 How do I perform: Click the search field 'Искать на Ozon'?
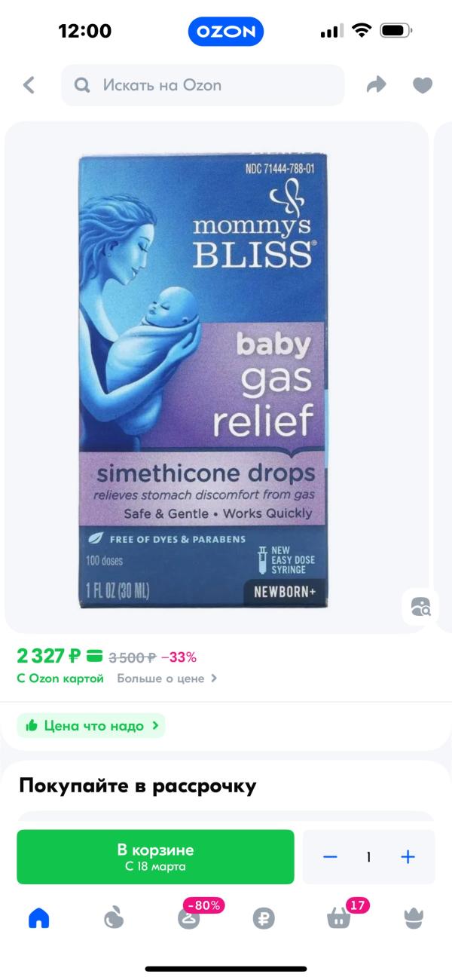coord(203,85)
